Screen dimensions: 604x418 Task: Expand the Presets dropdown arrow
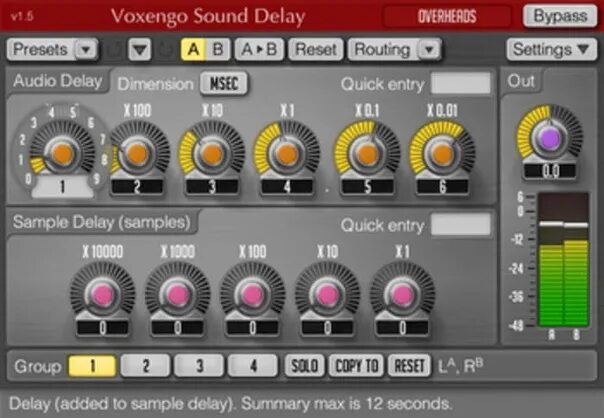click(x=86, y=50)
